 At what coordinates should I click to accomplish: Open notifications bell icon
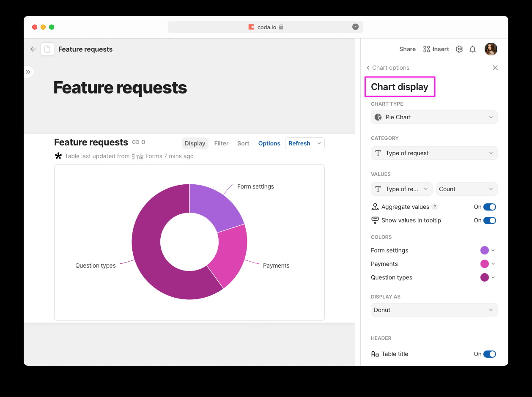pyautogui.click(x=473, y=49)
